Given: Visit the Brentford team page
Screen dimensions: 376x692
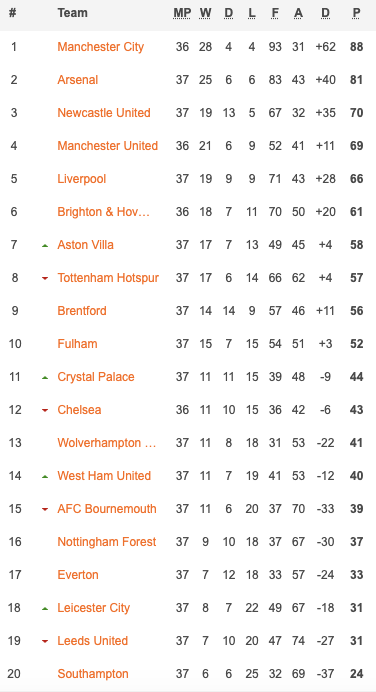Looking at the screenshot, I should click(82, 311).
